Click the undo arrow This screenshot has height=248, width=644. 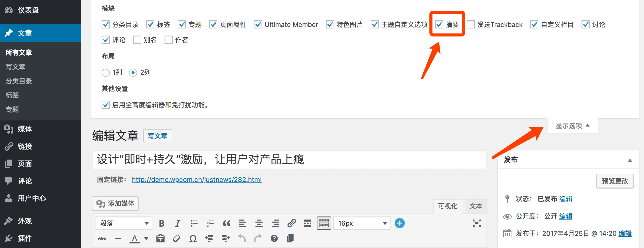[x=242, y=238]
